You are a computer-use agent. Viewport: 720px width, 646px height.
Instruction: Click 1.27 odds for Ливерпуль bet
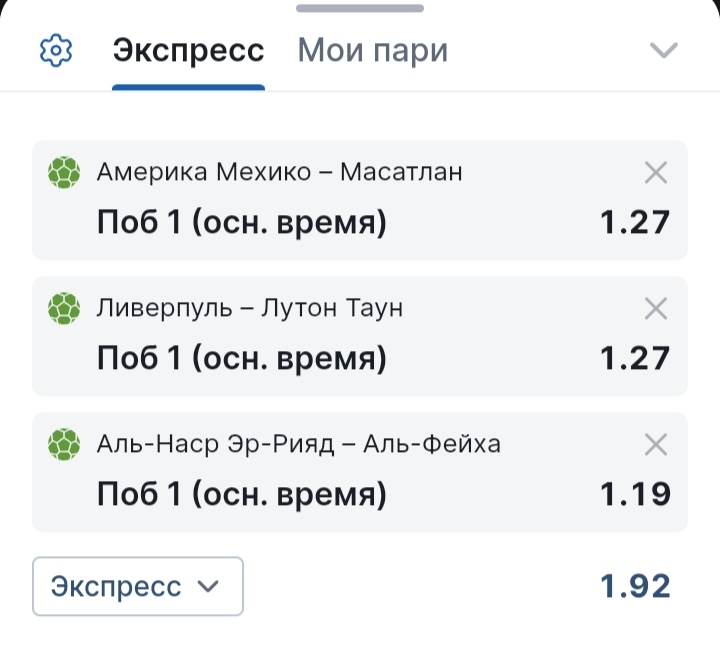click(635, 357)
